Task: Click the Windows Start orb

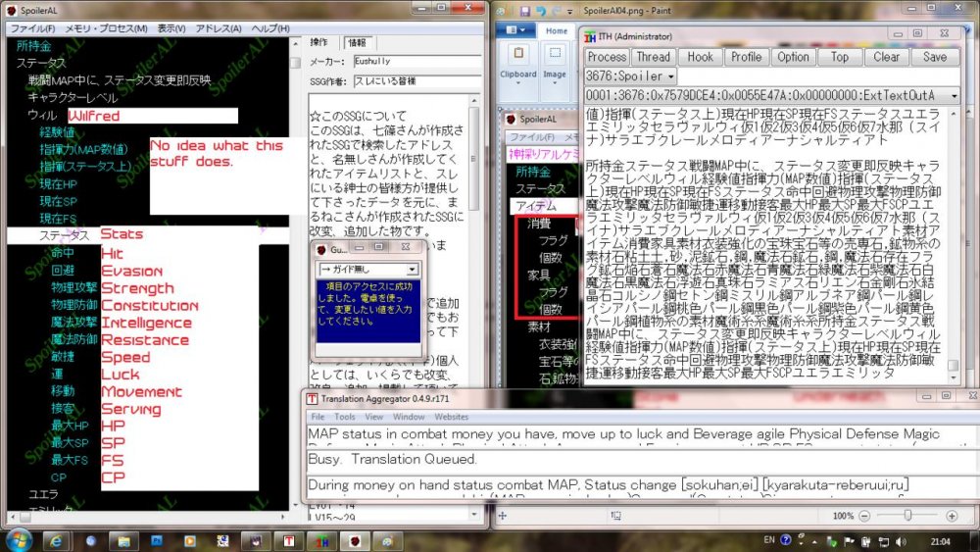Action: 18,540
